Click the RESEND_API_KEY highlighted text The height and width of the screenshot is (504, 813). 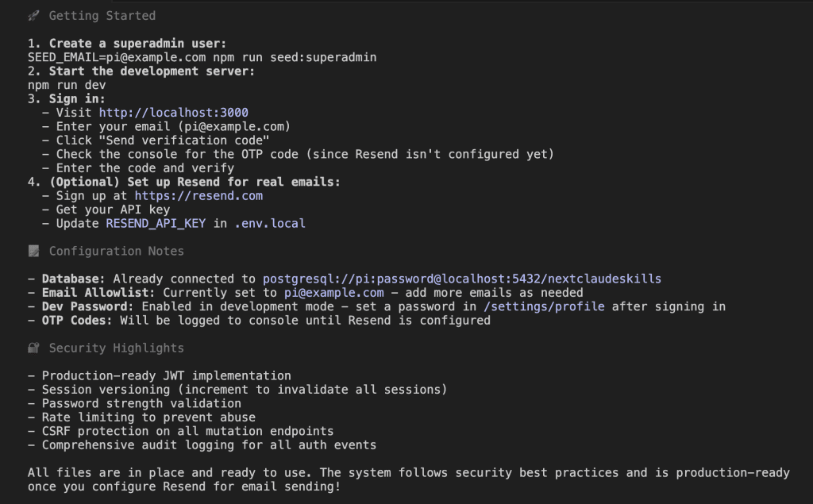pos(156,224)
